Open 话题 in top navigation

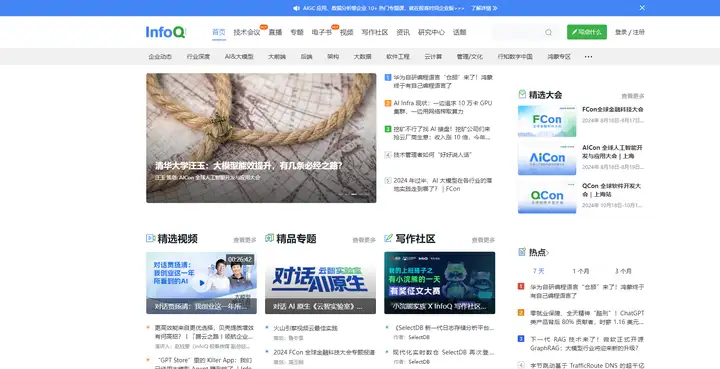pos(460,32)
